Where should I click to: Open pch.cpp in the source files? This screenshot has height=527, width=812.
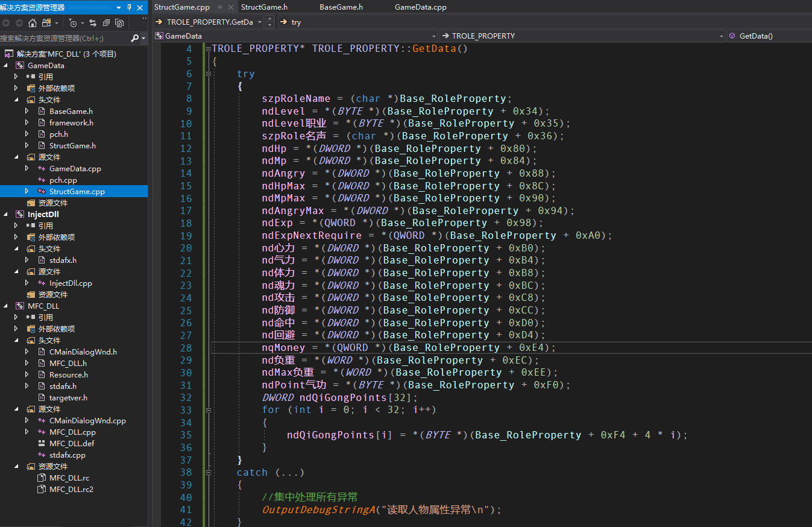[x=63, y=180]
